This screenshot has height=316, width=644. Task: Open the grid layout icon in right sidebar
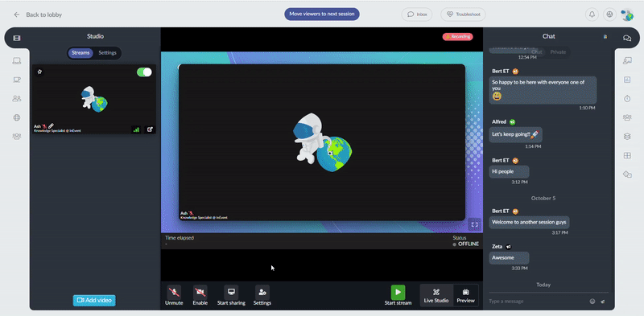pos(627,155)
